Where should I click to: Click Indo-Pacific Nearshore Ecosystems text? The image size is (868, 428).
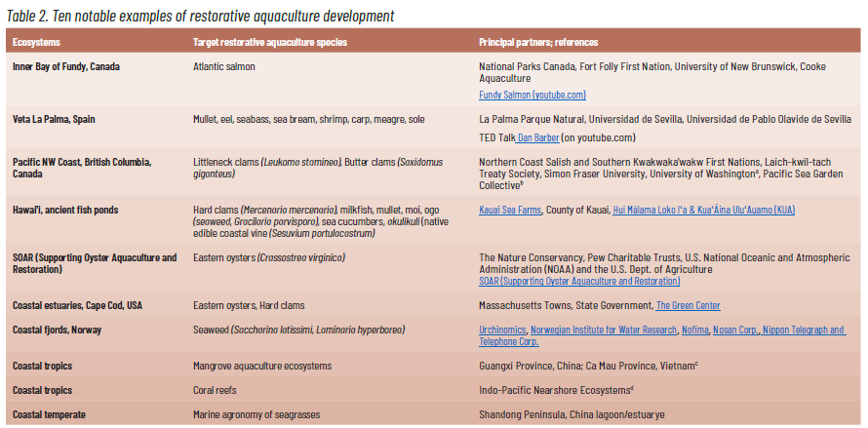click(x=556, y=390)
